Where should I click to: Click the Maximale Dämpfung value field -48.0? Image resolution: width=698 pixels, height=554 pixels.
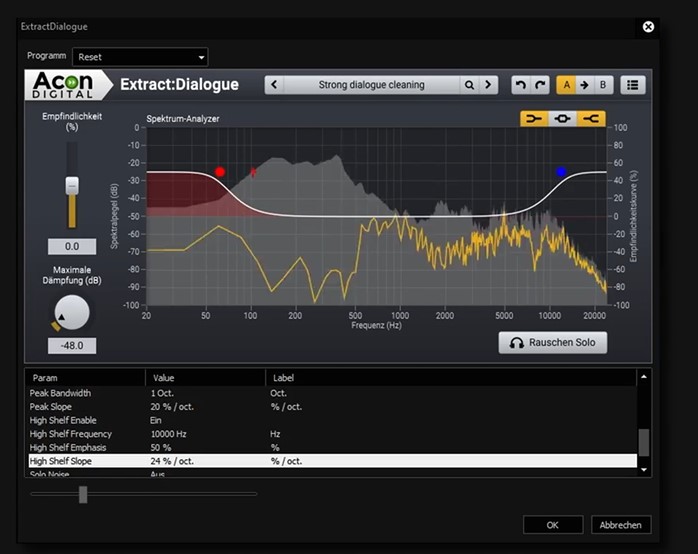click(x=72, y=346)
